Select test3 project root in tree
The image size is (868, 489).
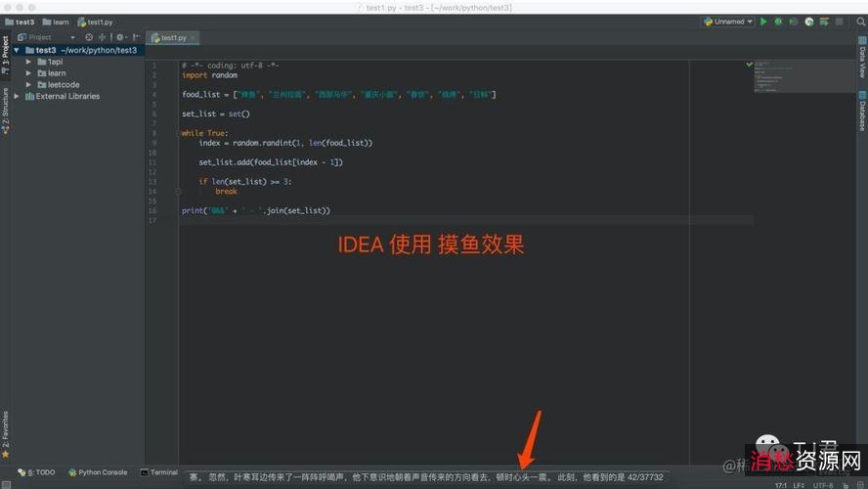tap(78, 51)
